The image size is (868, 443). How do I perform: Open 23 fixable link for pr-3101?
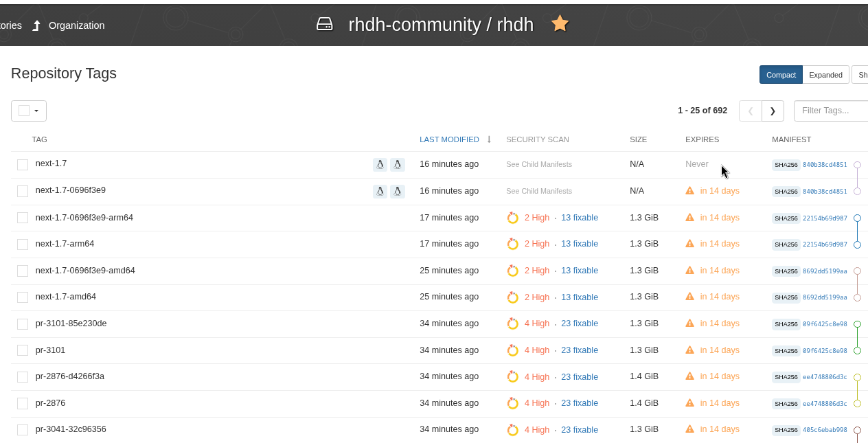(580, 350)
